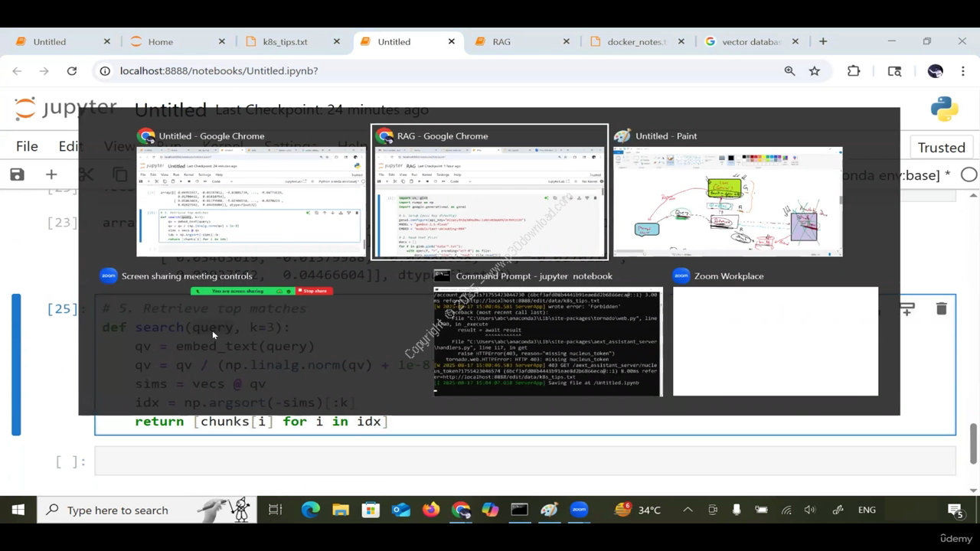Click the kernel status circle indicator

pos(969,175)
